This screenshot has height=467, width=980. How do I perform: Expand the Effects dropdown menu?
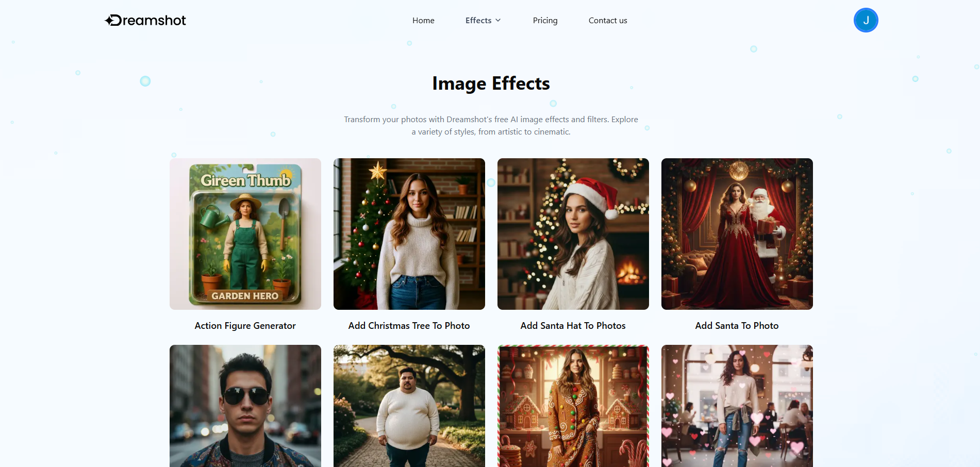click(x=483, y=21)
